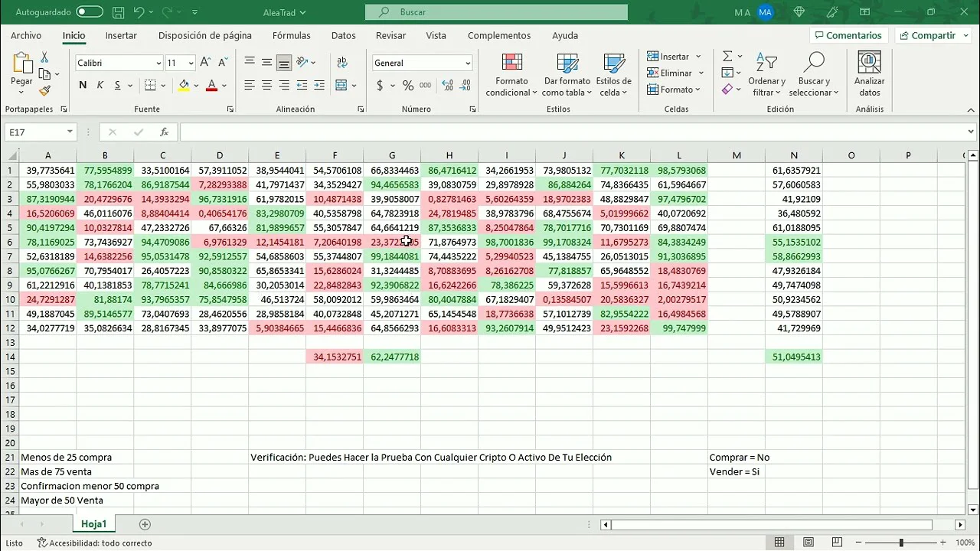Click the Comentarios button

pyautogui.click(x=848, y=35)
